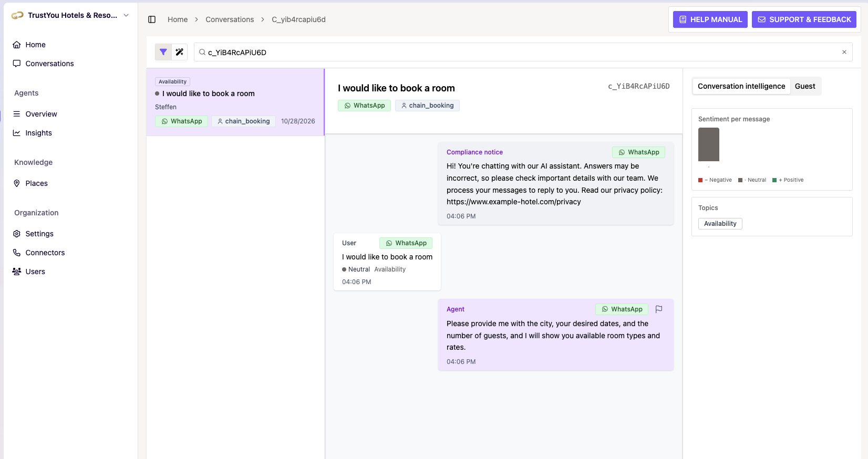Image resolution: width=868 pixels, height=459 pixels.
Task: Click the conversation ID c_YiB4RcAPiU6D text
Action: [x=638, y=86]
